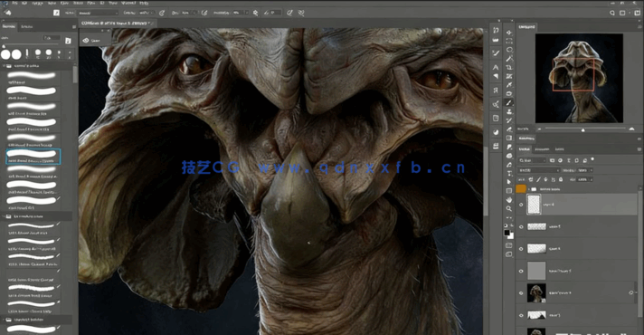
Task: Open the layer blend mode dropdown
Action: click(539, 170)
